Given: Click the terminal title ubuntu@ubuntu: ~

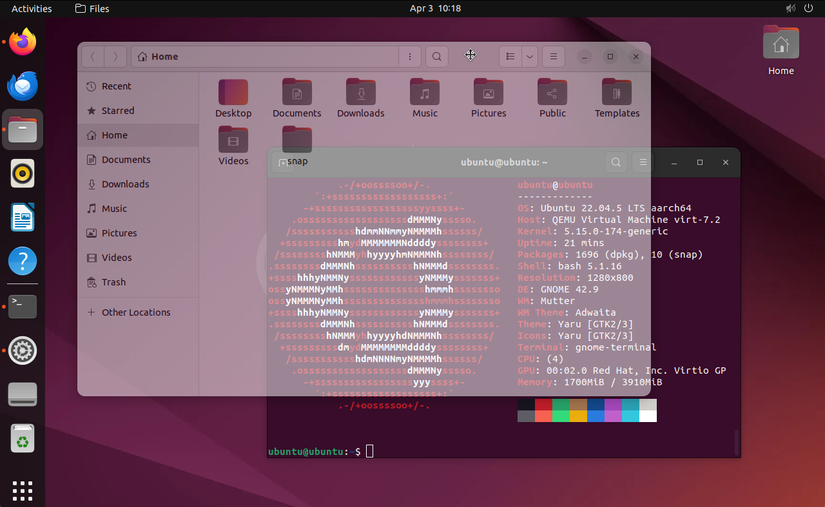Looking at the screenshot, I should 504,163.
